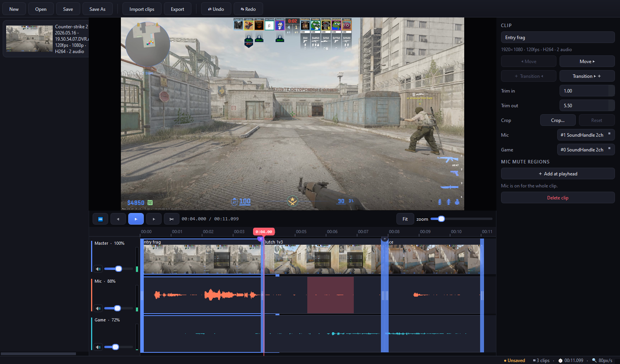
Task: Step one frame backward
Action: (118, 219)
